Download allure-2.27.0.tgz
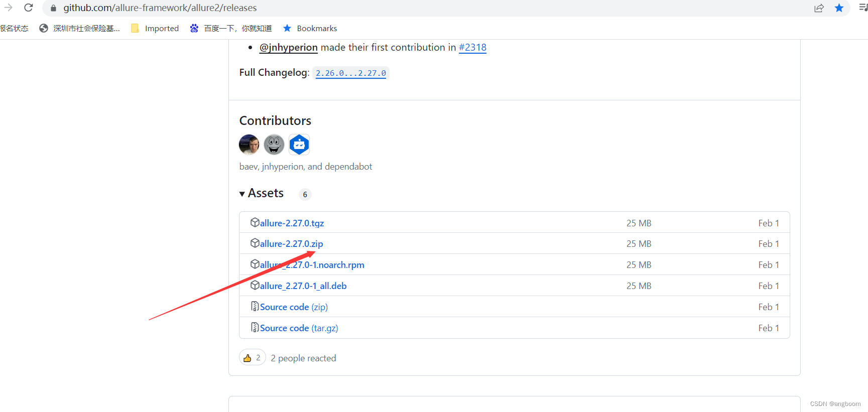 pyautogui.click(x=292, y=223)
